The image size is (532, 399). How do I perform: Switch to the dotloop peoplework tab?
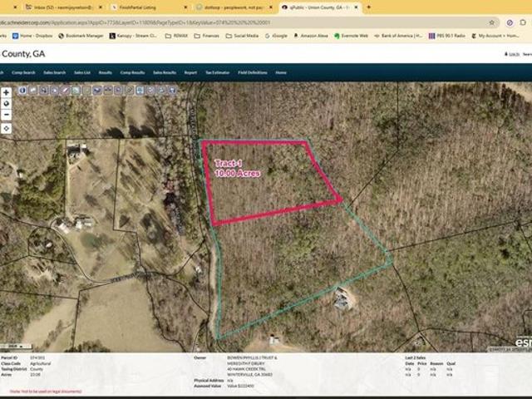(234, 7)
